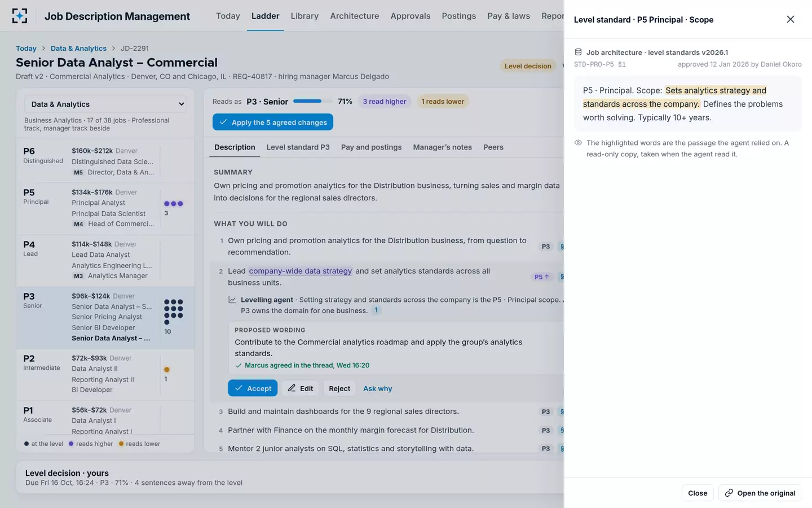Open the Pay & laws tab
This screenshot has width=812, height=508.
pyautogui.click(x=509, y=16)
